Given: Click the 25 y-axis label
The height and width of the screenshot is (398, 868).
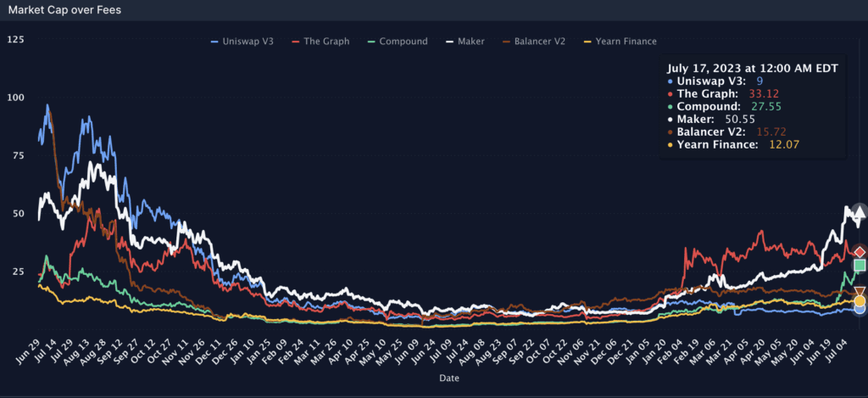Looking at the screenshot, I should click(18, 271).
